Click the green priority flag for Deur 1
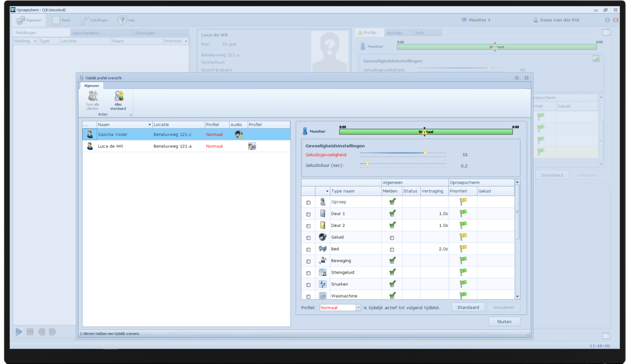 (463, 213)
